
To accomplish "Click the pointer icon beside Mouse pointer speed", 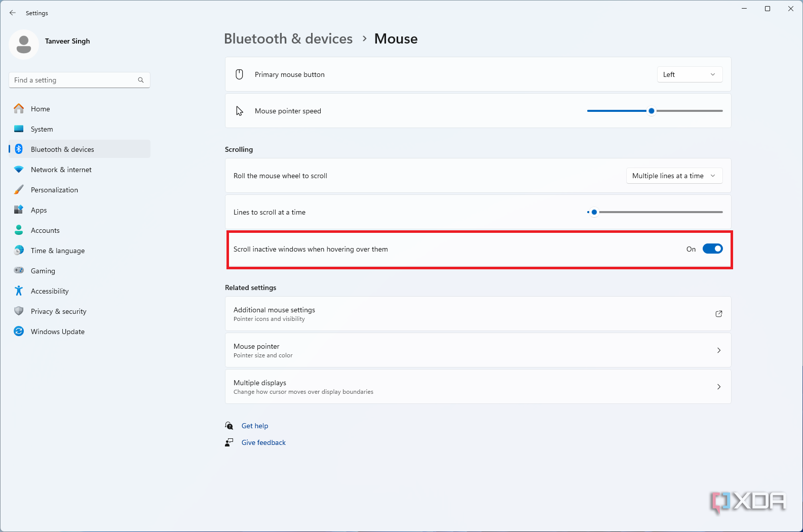I will [x=240, y=111].
